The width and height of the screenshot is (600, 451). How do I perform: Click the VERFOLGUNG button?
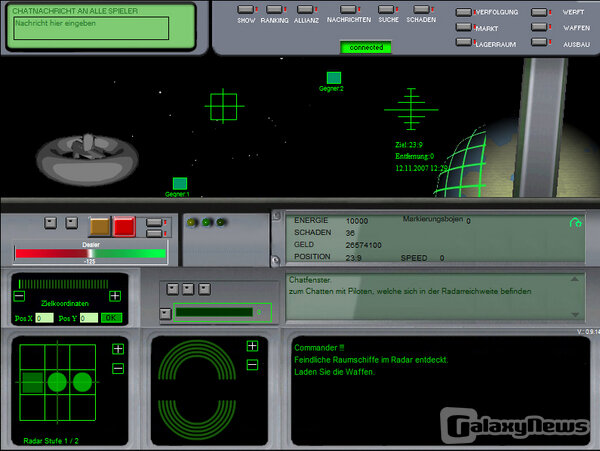[x=463, y=12]
